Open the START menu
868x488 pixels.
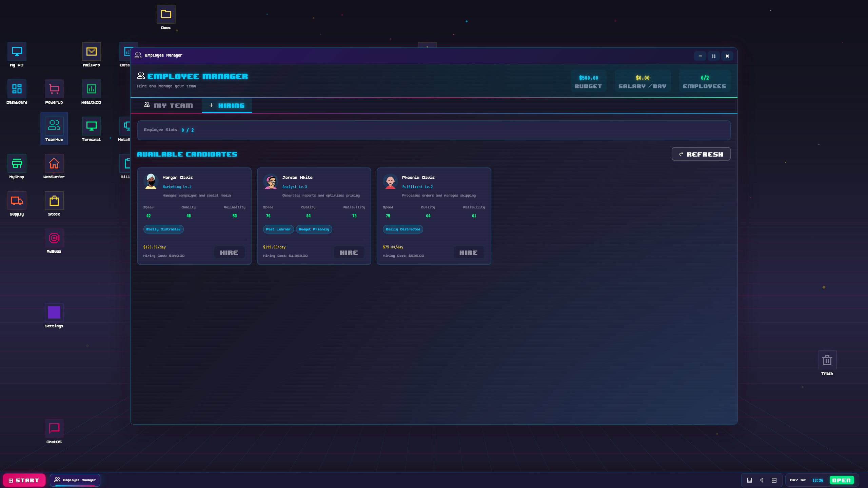(x=24, y=480)
